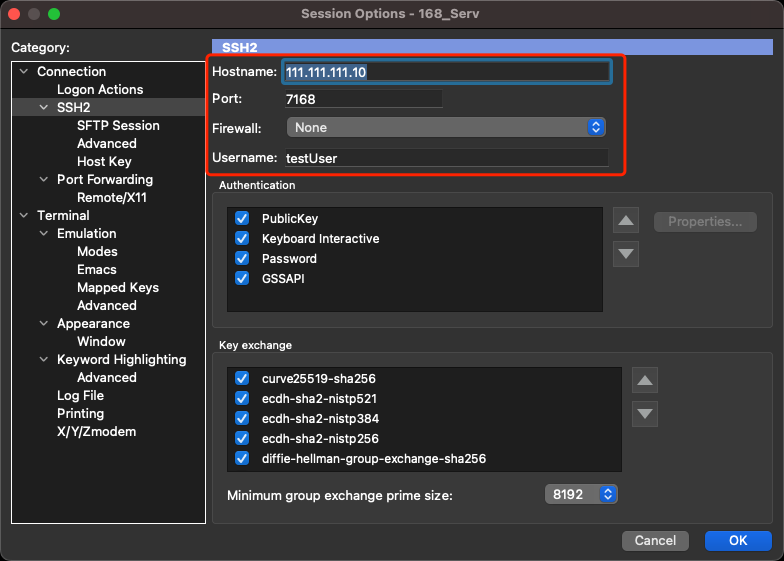Select Log File in category list

(80, 395)
